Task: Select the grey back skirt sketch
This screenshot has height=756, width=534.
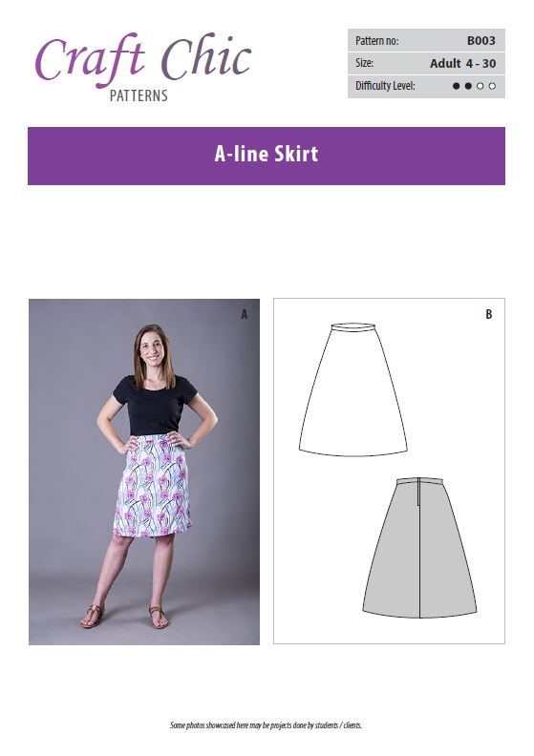Action: pyautogui.click(x=419, y=547)
